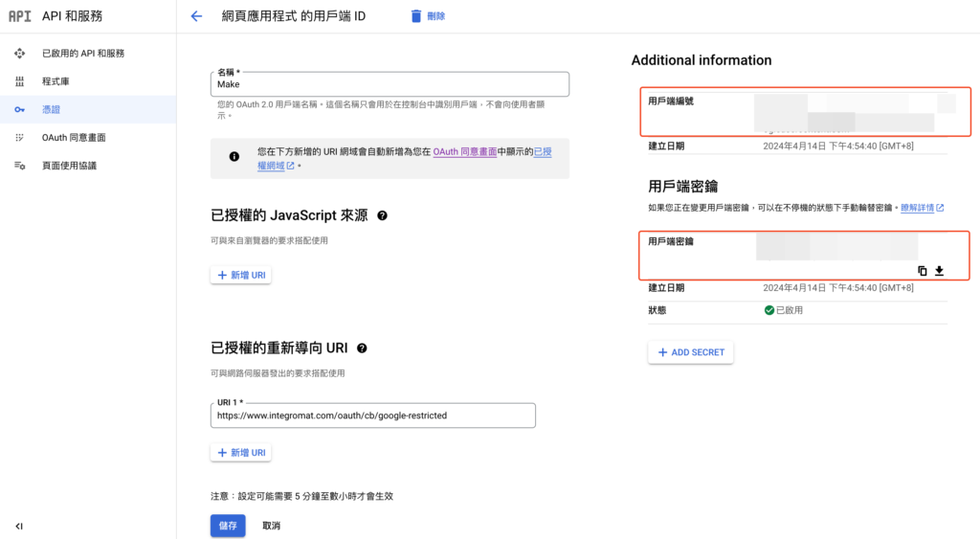This screenshot has height=539, width=980.
Task: Click the 憑證 key icon
Action: pyautogui.click(x=19, y=109)
